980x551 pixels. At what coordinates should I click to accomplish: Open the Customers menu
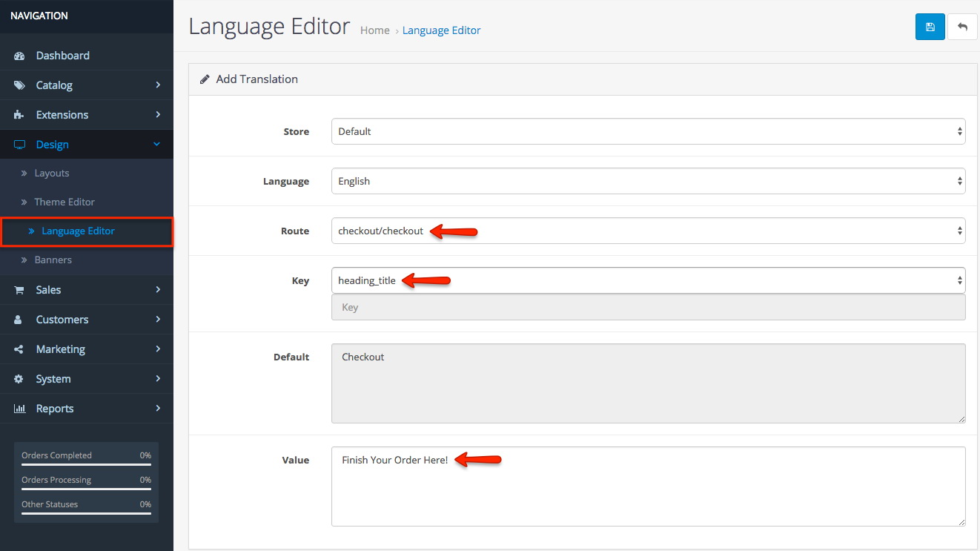click(x=87, y=320)
